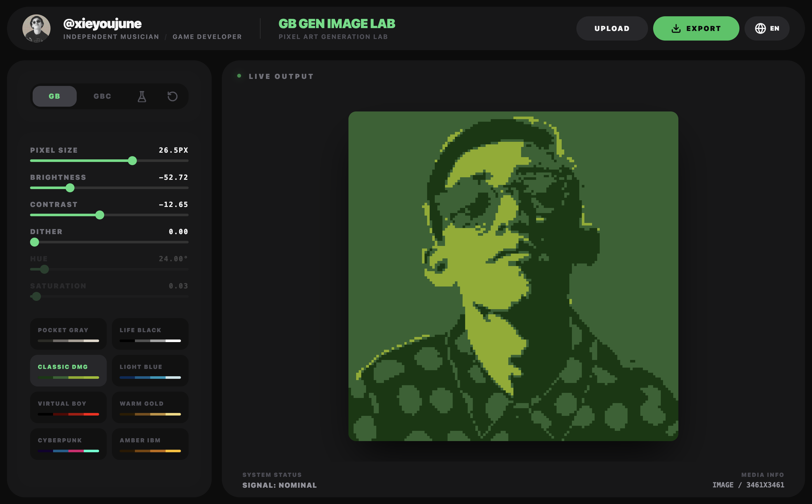This screenshot has width=812, height=504.
Task: Click the GAME DEVELOPER subtitle text
Action: (207, 37)
